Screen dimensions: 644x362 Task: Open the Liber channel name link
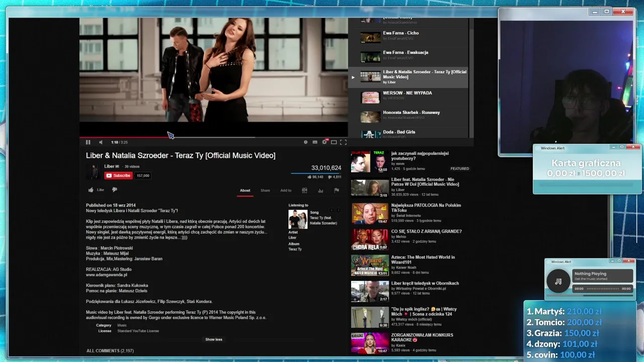click(x=109, y=166)
